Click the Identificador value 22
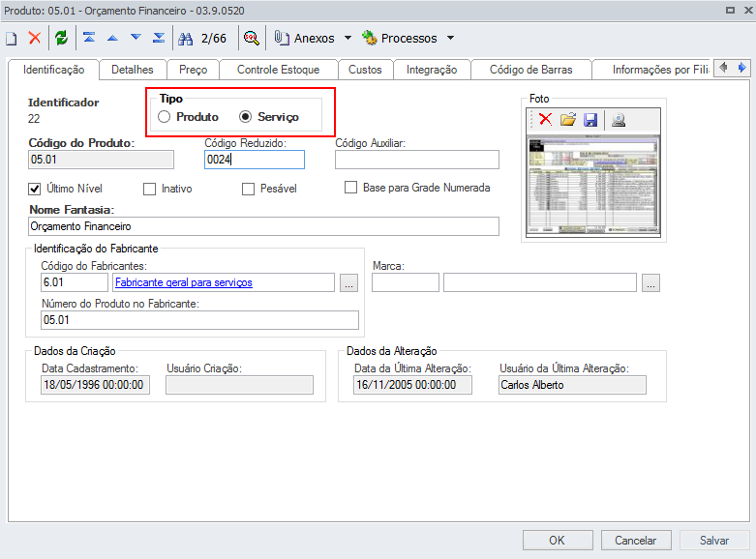756x559 pixels. pos(34,119)
